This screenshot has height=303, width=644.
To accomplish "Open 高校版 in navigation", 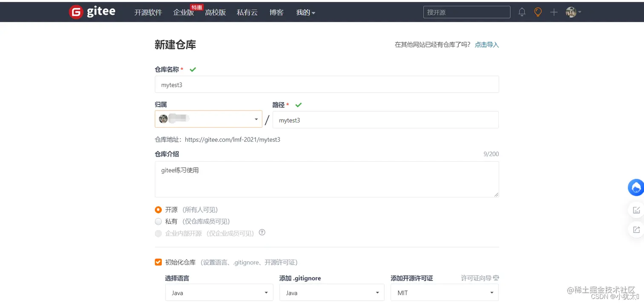I will pyautogui.click(x=216, y=13).
